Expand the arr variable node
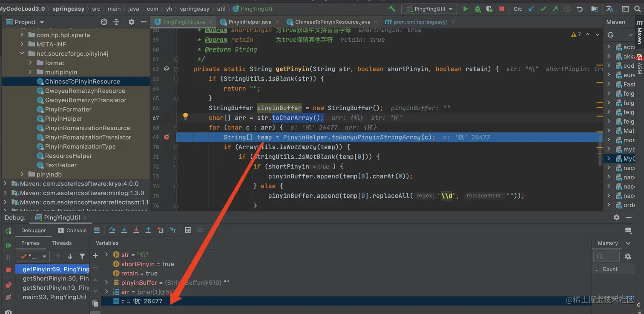Viewport: 644px width, 314px height. (106, 292)
